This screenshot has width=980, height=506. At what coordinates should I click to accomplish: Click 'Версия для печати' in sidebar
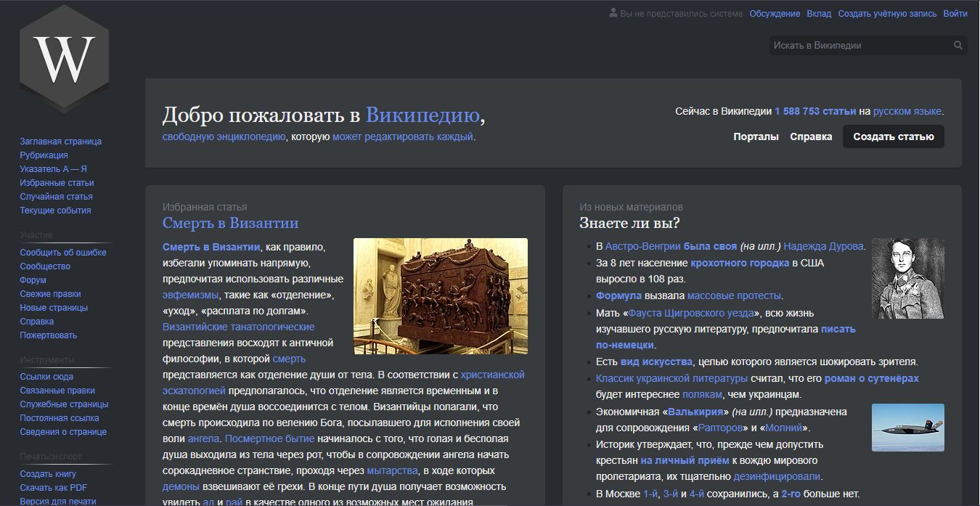(x=58, y=501)
